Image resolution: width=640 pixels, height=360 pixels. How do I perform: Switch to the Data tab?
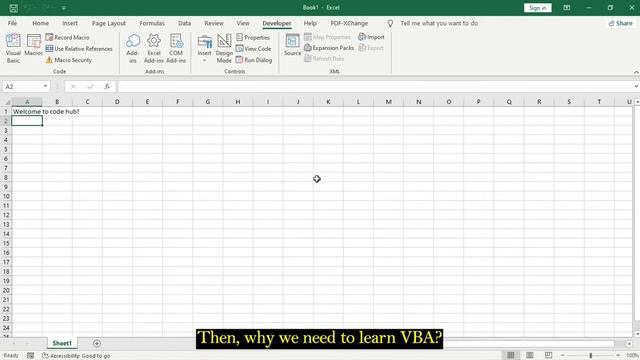tap(184, 23)
